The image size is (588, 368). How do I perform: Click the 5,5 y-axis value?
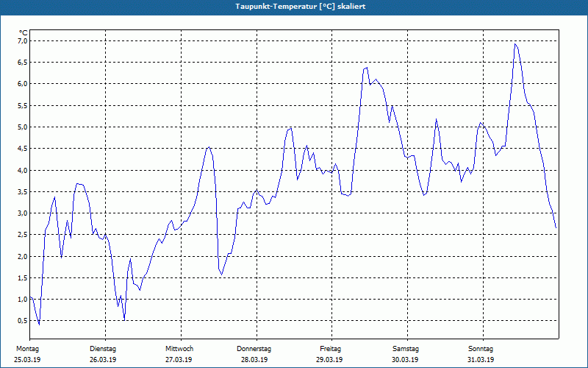pos(23,105)
